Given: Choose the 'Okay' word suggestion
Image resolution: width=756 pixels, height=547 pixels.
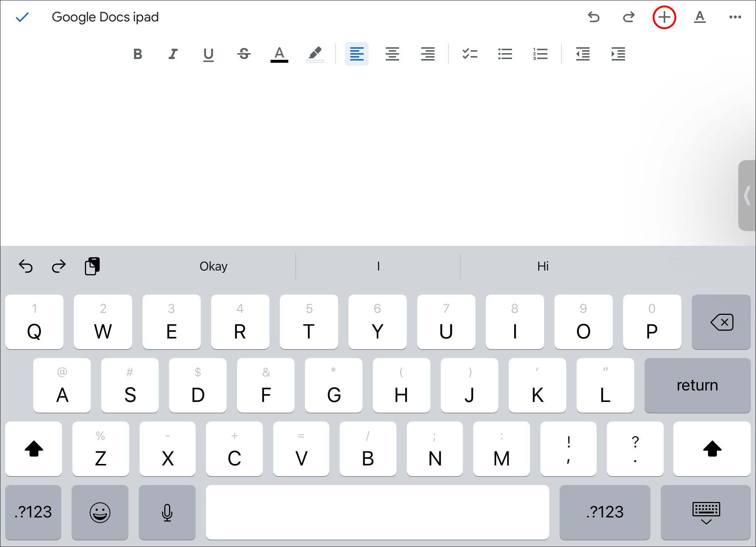Looking at the screenshot, I should (213, 266).
